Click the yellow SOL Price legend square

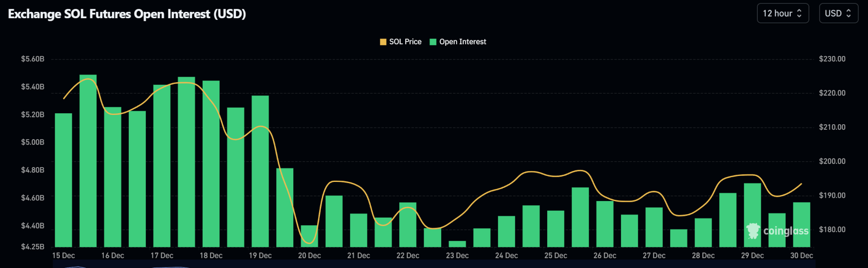pos(383,42)
